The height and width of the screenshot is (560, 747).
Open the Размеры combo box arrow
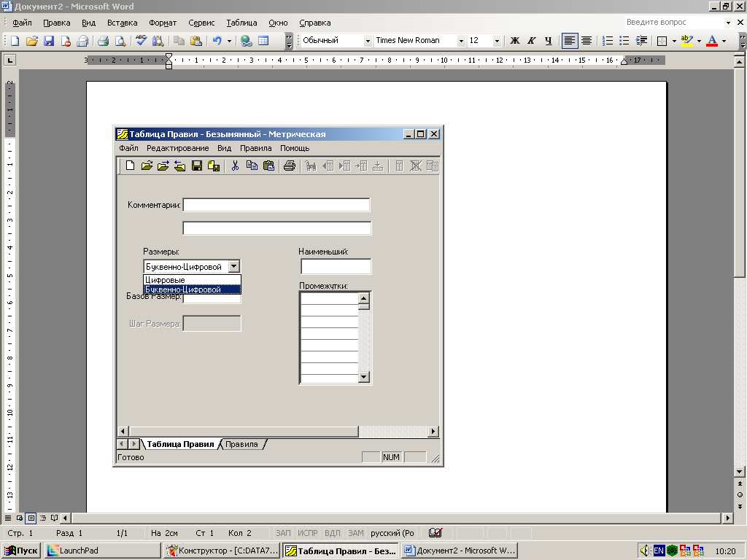point(234,266)
